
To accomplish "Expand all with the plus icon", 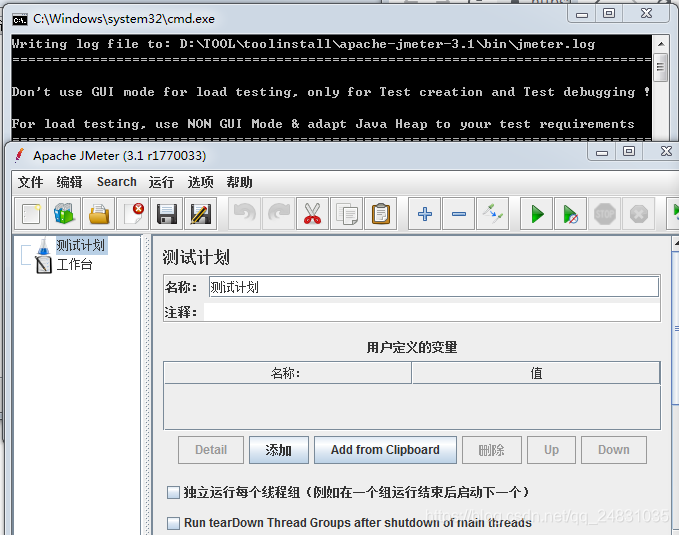I will point(425,214).
